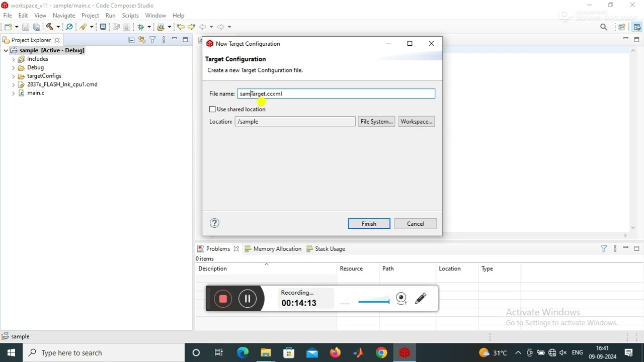The image size is (644, 362).
Task: Click the green Debug bug icon
Action: (141, 27)
